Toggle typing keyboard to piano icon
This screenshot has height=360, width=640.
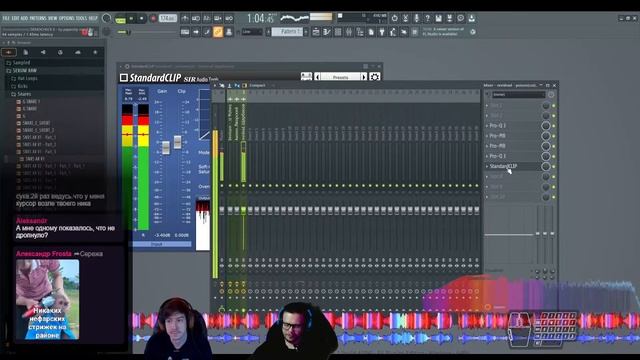pos(185,32)
